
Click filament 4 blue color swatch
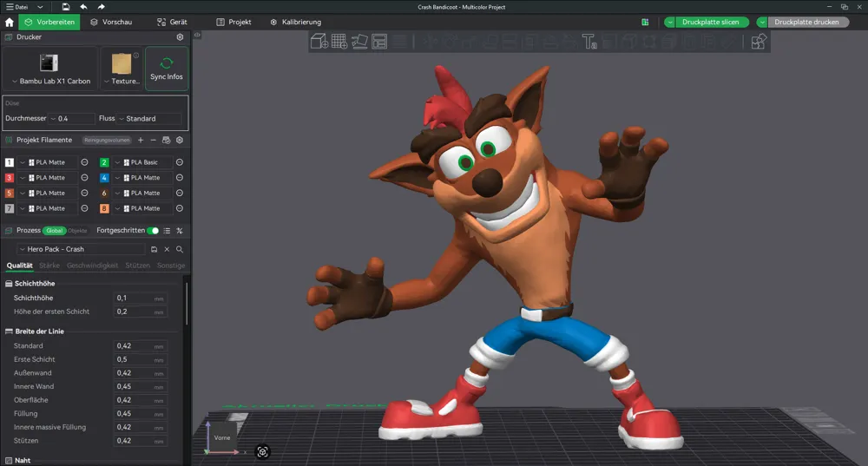click(104, 178)
